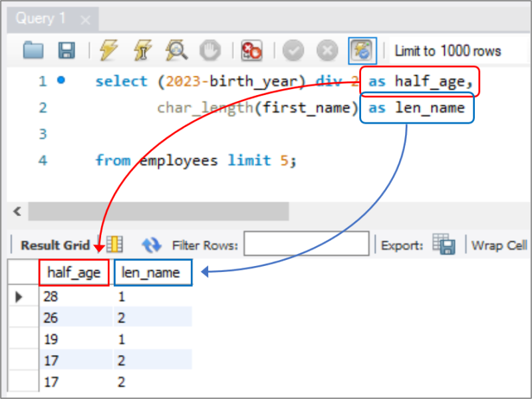The image size is (532, 399).
Task: Refresh the result grid with the arrows icon
Action: click(152, 245)
